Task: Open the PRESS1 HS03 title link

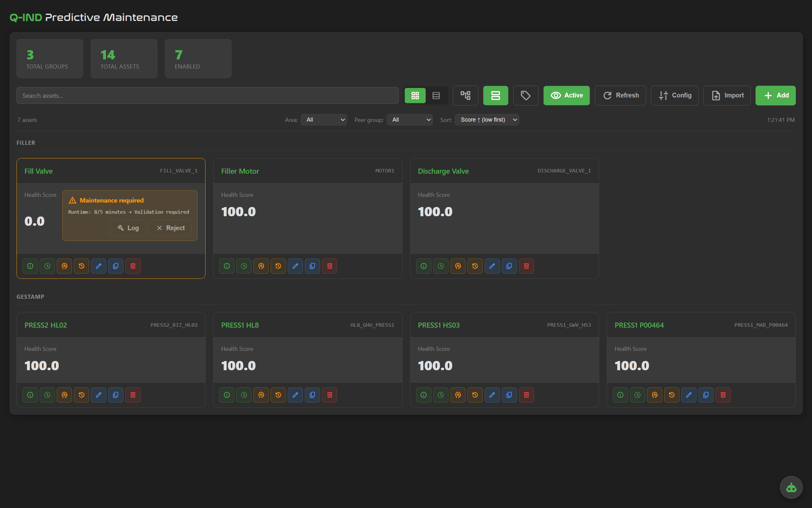Action: [x=439, y=325]
